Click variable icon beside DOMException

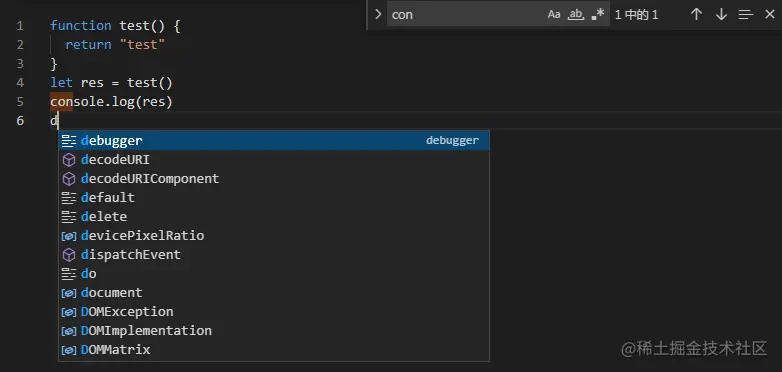pyautogui.click(x=68, y=312)
